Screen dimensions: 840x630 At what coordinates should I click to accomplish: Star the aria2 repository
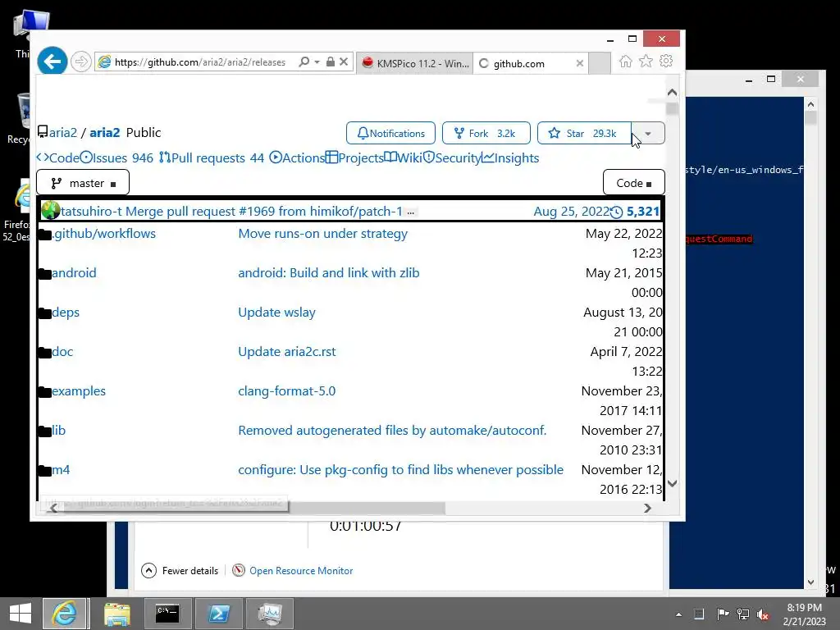tap(584, 133)
